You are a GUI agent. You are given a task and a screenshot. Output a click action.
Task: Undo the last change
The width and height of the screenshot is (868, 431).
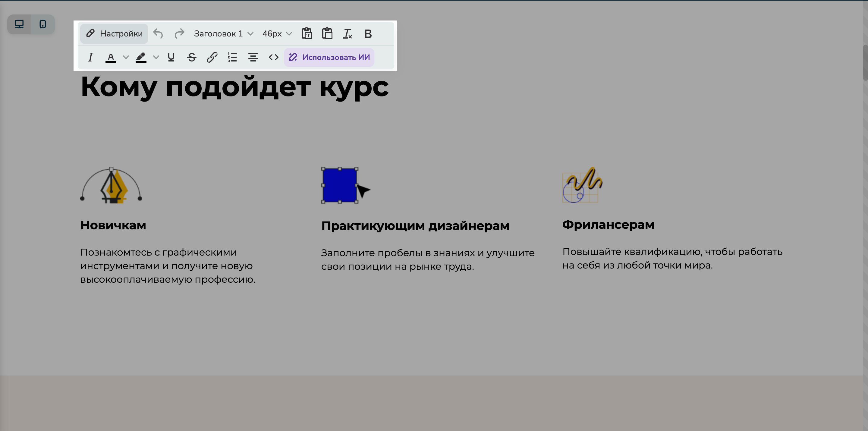tap(158, 33)
